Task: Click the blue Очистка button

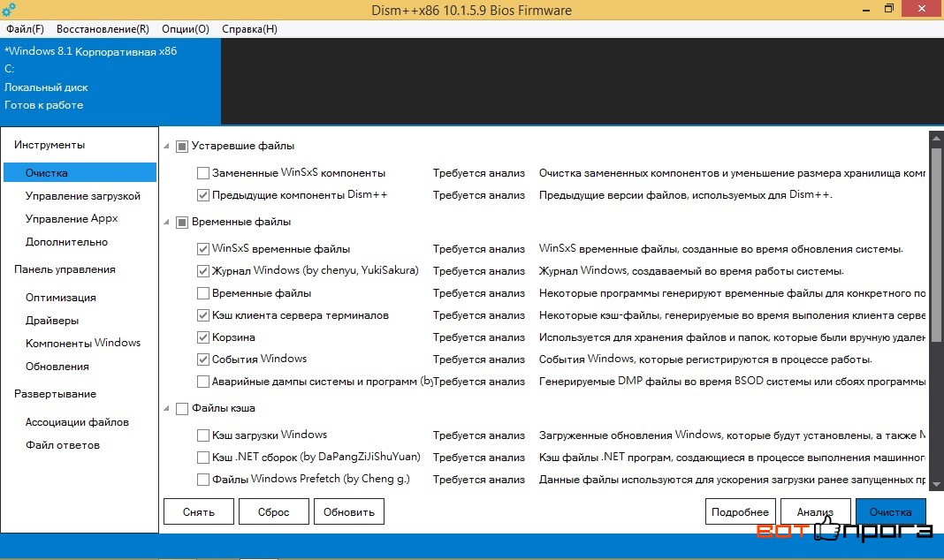Action: click(890, 512)
